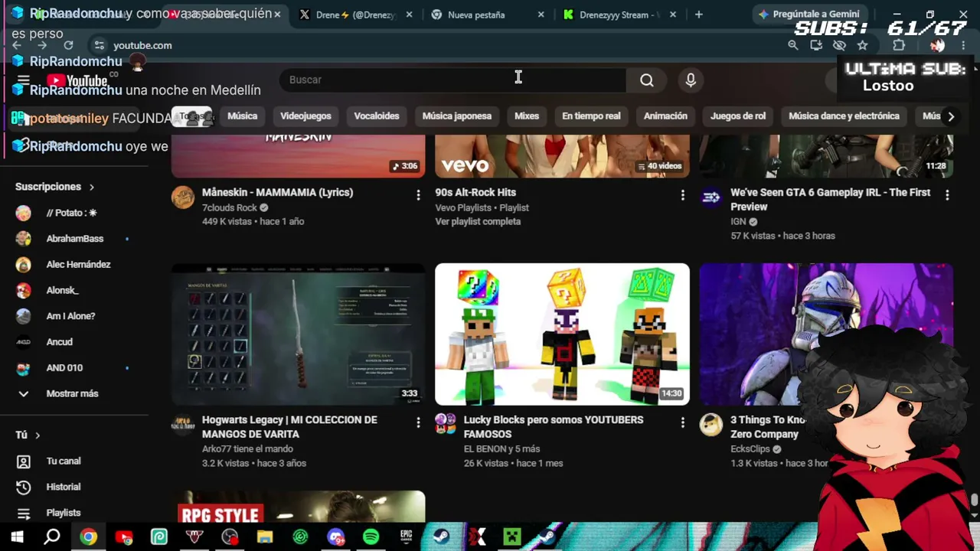Viewport: 980px width, 551px height.
Task: Expand the Suscripciones section chevron
Action: tap(91, 187)
